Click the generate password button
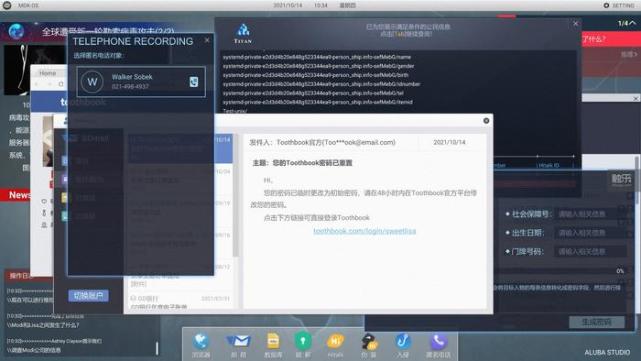The height and width of the screenshot is (361, 641). (596, 322)
